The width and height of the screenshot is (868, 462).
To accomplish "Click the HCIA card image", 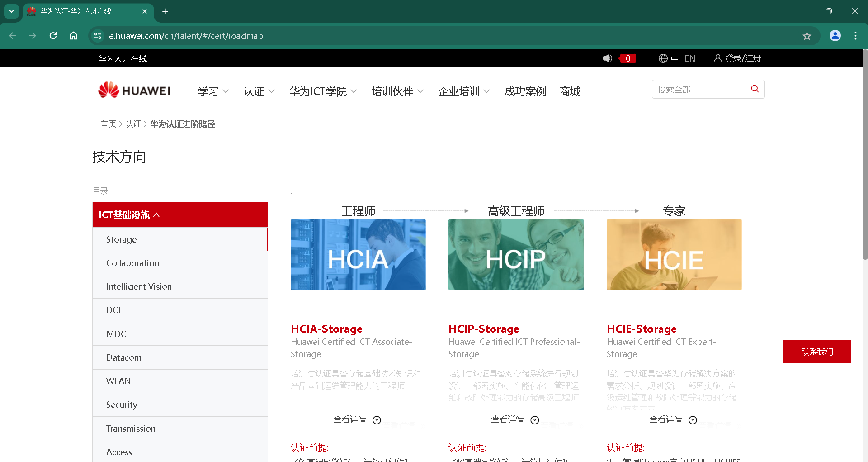I will click(x=358, y=255).
